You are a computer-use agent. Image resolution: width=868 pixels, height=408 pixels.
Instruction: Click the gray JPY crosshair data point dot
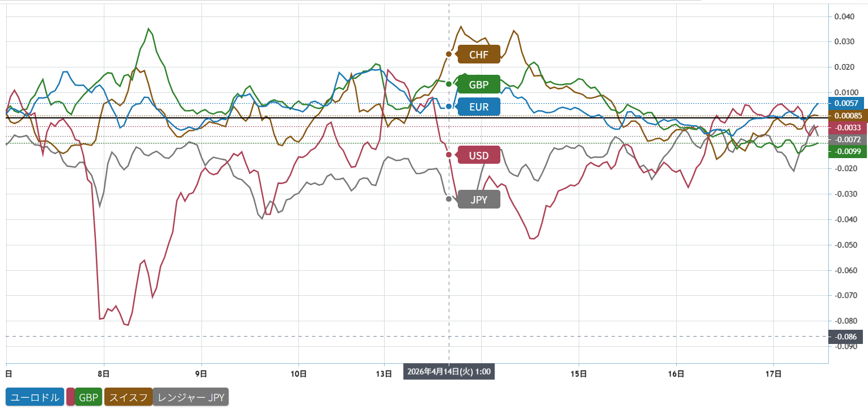click(449, 199)
